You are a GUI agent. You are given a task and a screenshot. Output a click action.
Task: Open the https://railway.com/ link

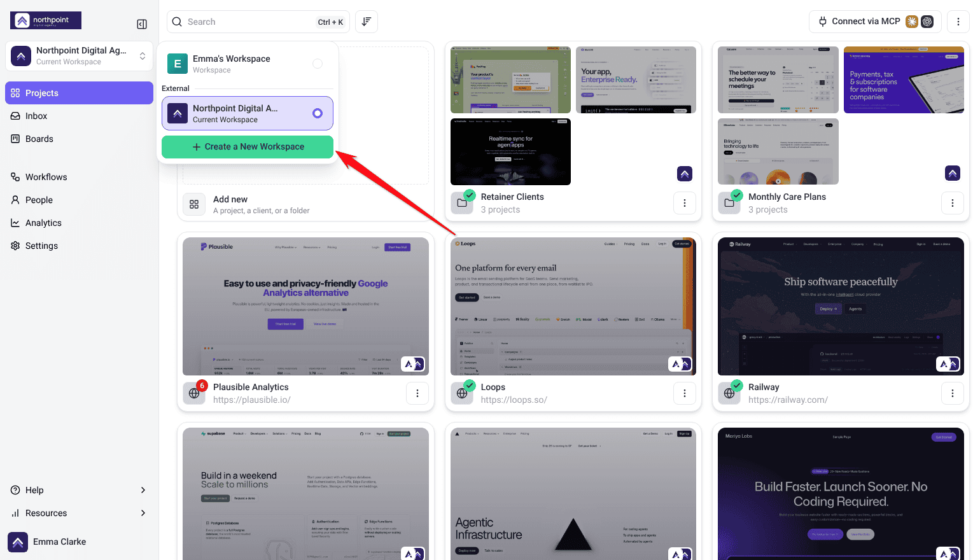pos(788,400)
